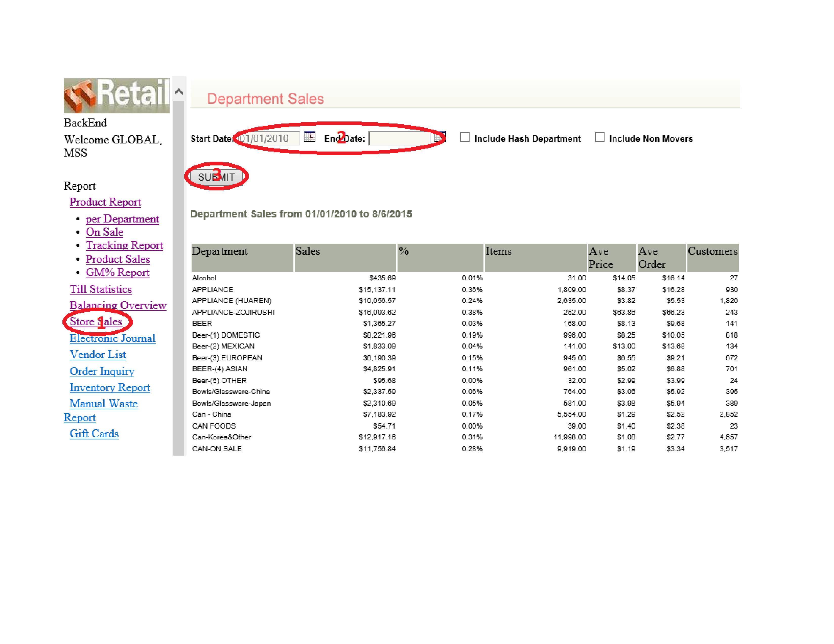Open the Till Statistics link

101,289
